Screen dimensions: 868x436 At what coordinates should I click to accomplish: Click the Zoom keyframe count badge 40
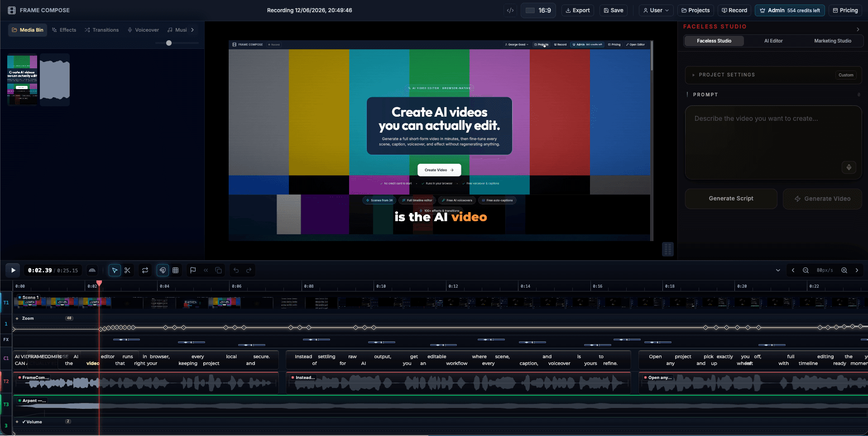[69, 318]
